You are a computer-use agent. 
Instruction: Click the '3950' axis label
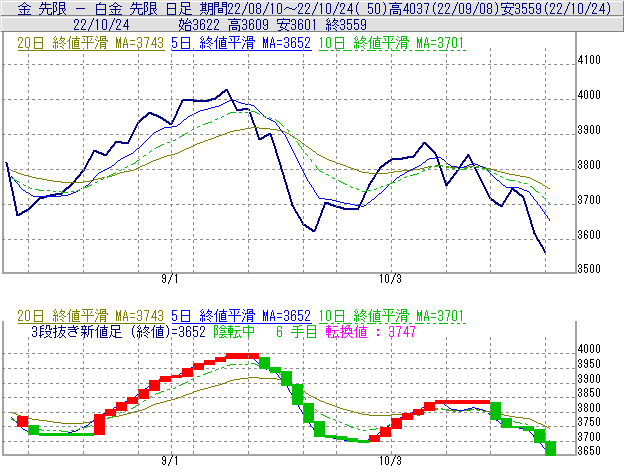tap(589, 364)
